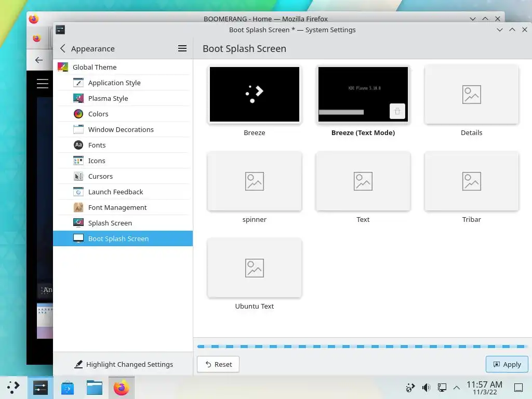This screenshot has height=399, width=532.
Task: Click the Font Management icon
Action: point(78,208)
